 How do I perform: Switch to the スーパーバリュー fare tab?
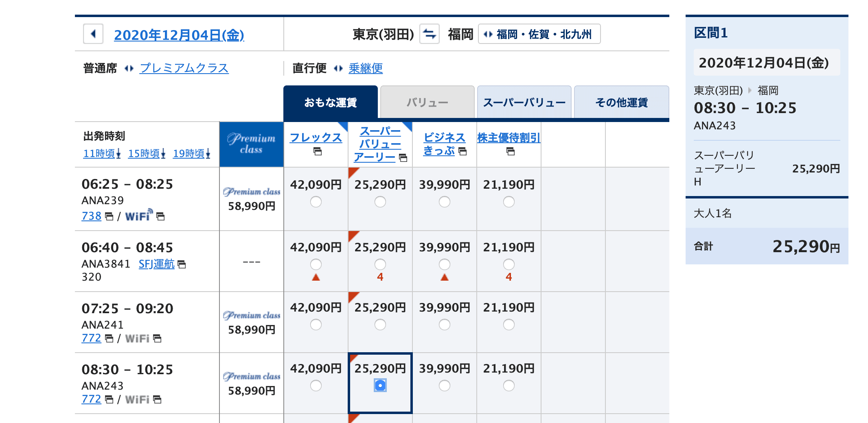[524, 102]
